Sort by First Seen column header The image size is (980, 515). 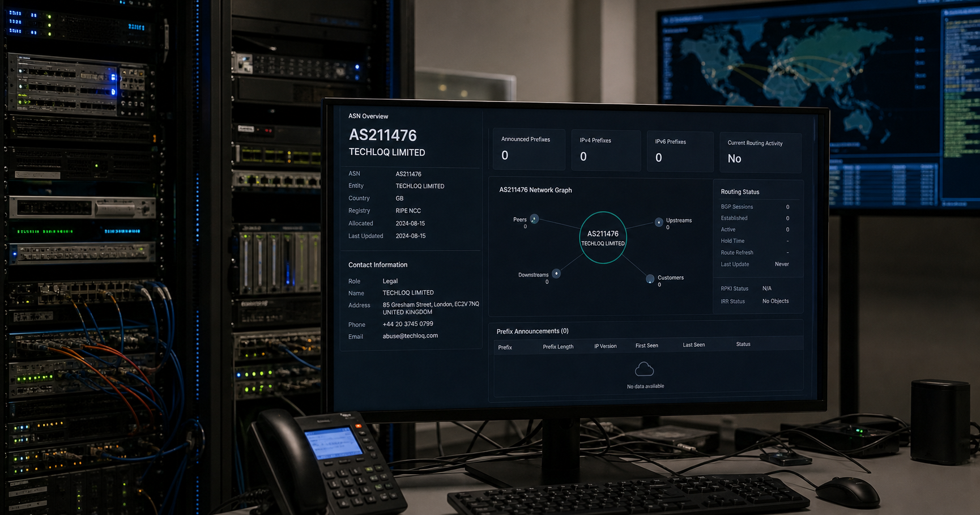pos(646,346)
